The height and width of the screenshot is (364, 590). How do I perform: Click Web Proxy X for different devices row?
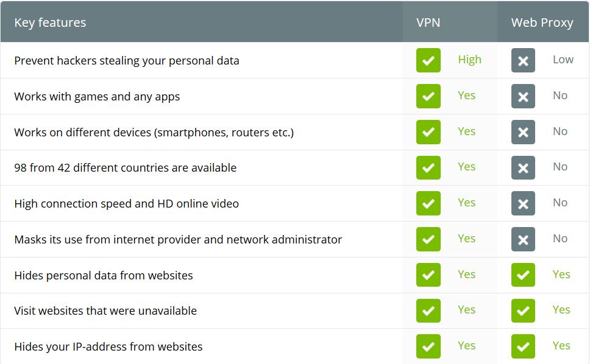(x=523, y=132)
